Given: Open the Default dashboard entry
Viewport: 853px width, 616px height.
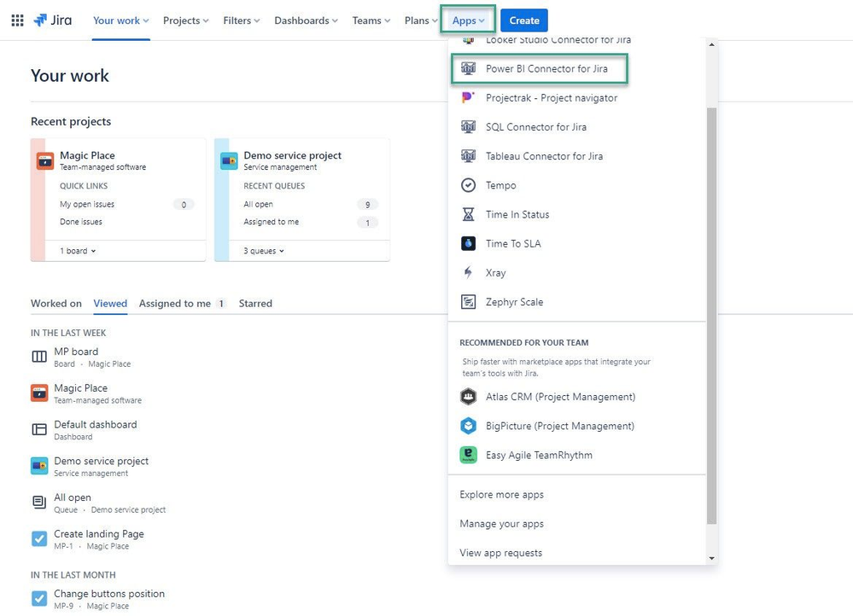Looking at the screenshot, I should [95, 425].
